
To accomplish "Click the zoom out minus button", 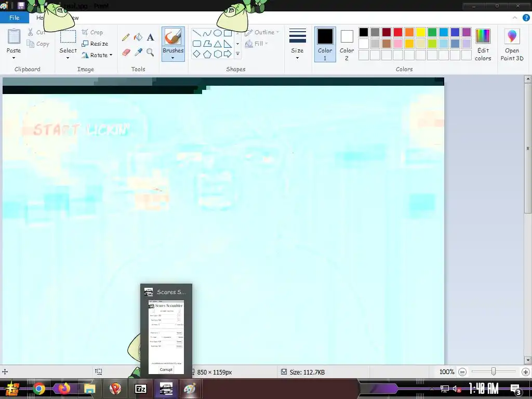I will click(462, 372).
